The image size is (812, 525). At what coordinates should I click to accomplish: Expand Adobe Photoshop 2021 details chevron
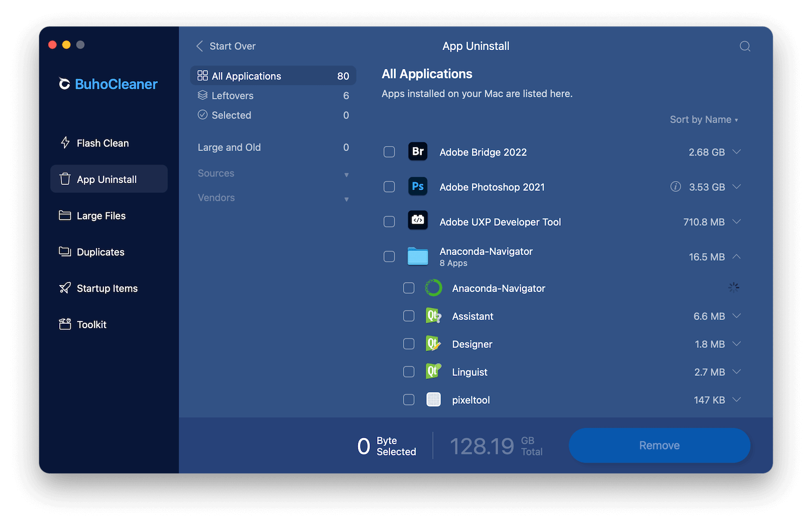click(x=737, y=187)
